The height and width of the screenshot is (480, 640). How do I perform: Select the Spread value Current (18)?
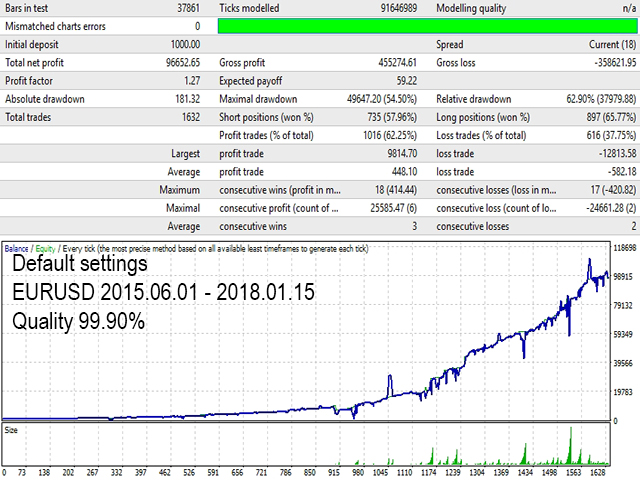pyautogui.click(x=612, y=44)
